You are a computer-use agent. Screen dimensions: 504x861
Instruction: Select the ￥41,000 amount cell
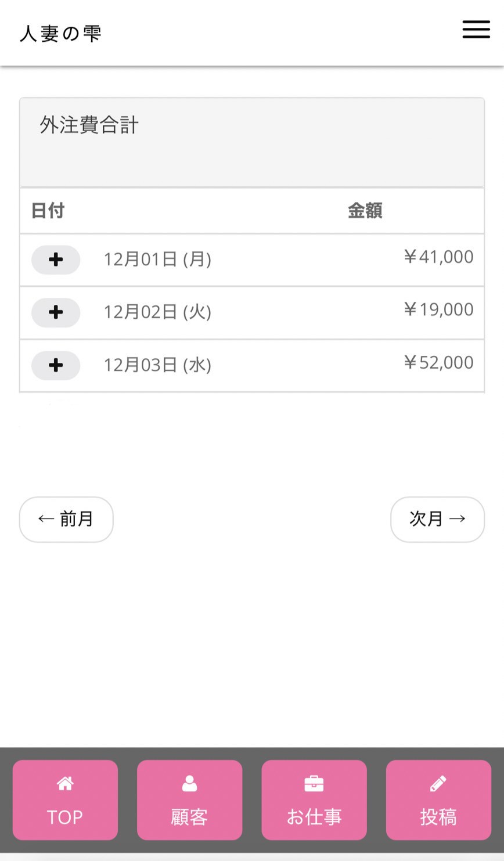pyautogui.click(x=438, y=257)
